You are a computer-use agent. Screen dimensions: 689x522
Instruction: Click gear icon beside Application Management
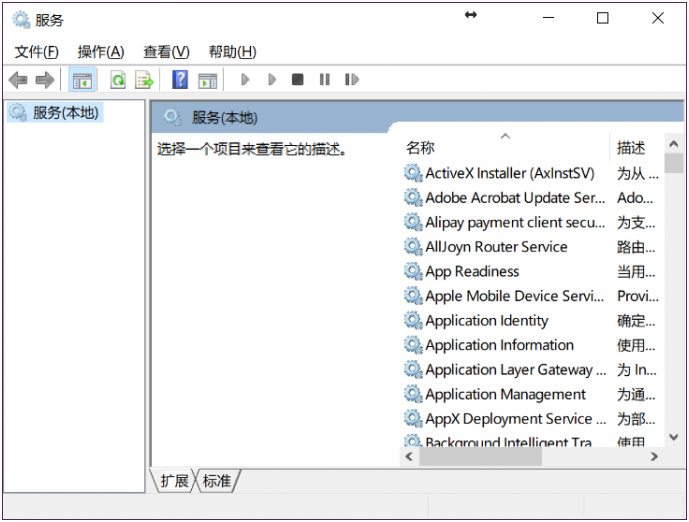coord(413,395)
